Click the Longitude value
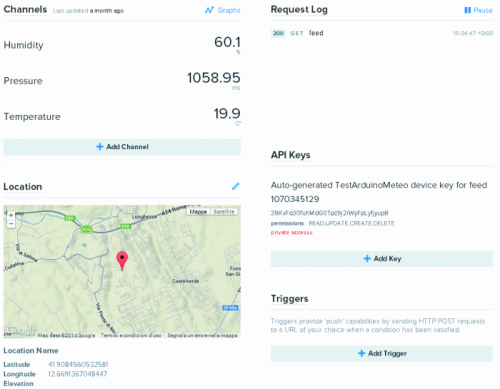 tap(77, 374)
